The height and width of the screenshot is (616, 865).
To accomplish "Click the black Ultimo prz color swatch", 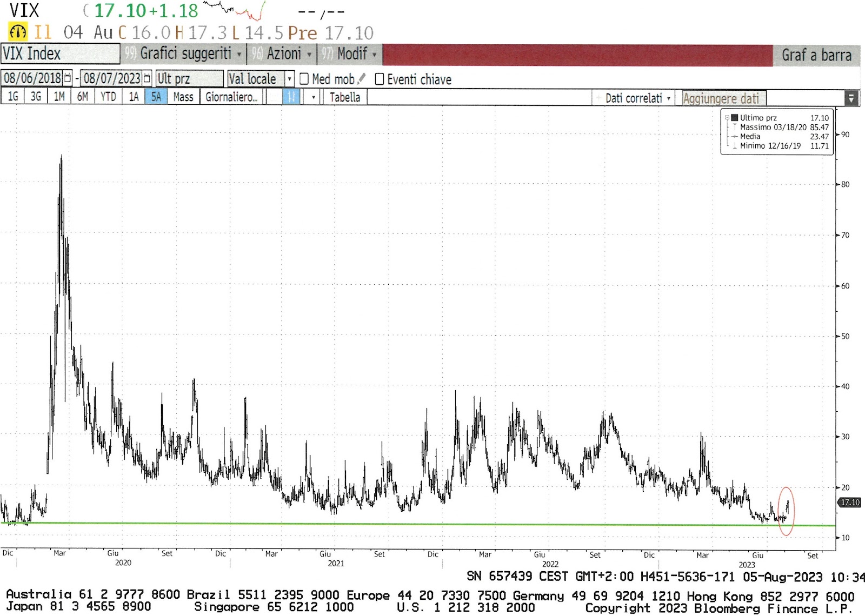I will [735, 118].
